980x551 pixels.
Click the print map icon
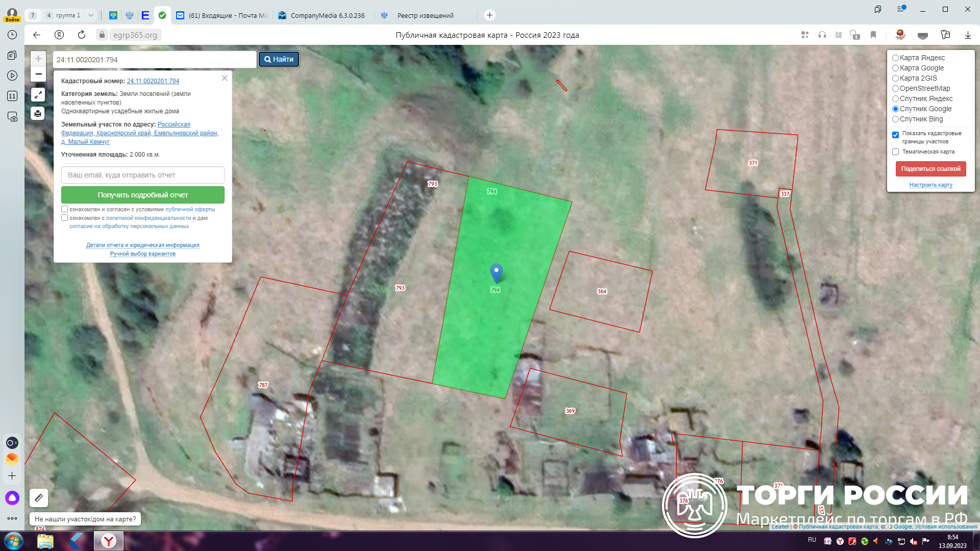pyautogui.click(x=38, y=113)
